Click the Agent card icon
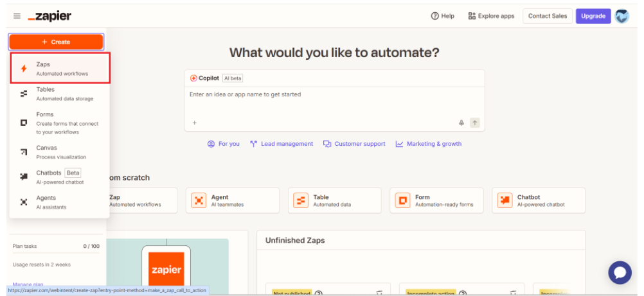 199,200
